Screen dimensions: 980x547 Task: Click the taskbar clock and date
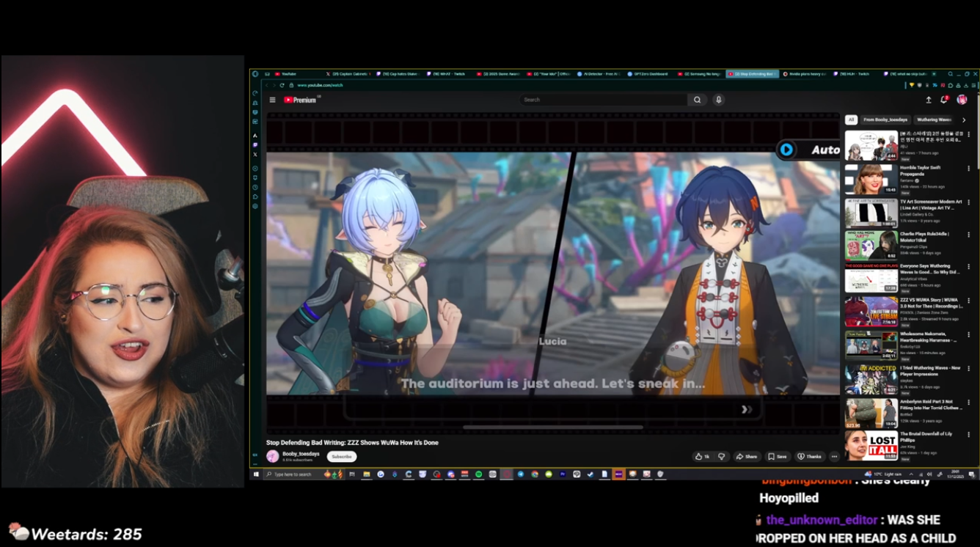tap(955, 474)
